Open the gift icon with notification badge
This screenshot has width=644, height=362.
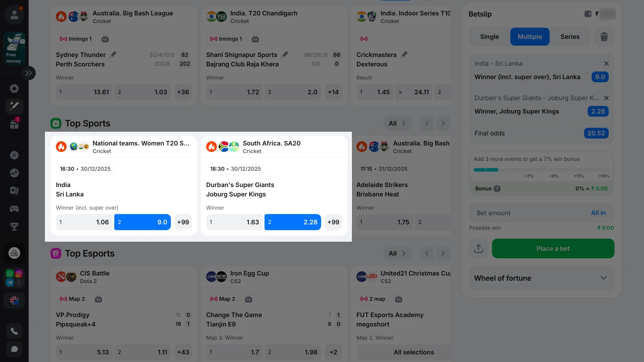tap(14, 124)
